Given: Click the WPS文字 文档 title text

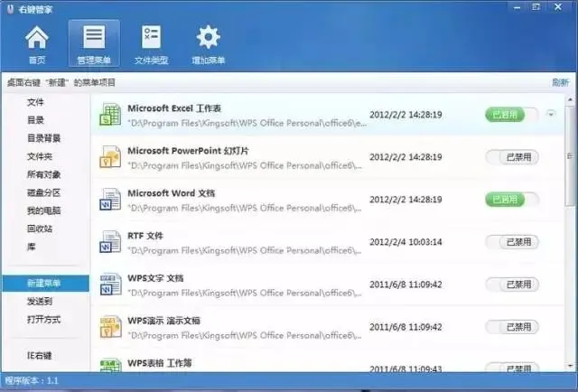Looking at the screenshot, I should 155,278.
